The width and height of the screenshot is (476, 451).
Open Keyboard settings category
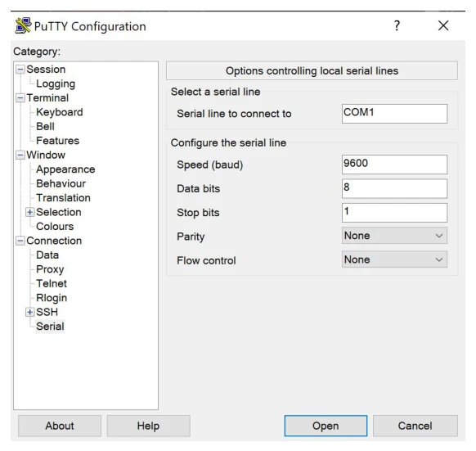click(x=60, y=112)
